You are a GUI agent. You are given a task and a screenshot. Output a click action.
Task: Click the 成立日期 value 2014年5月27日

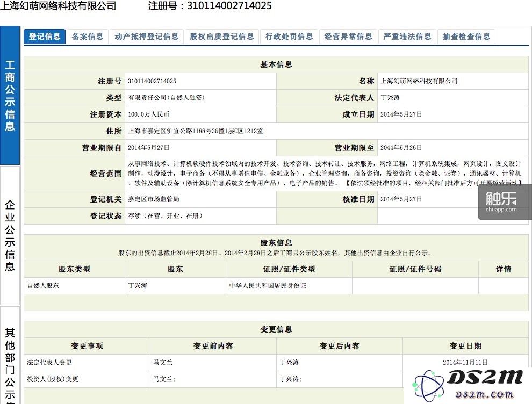click(x=401, y=114)
